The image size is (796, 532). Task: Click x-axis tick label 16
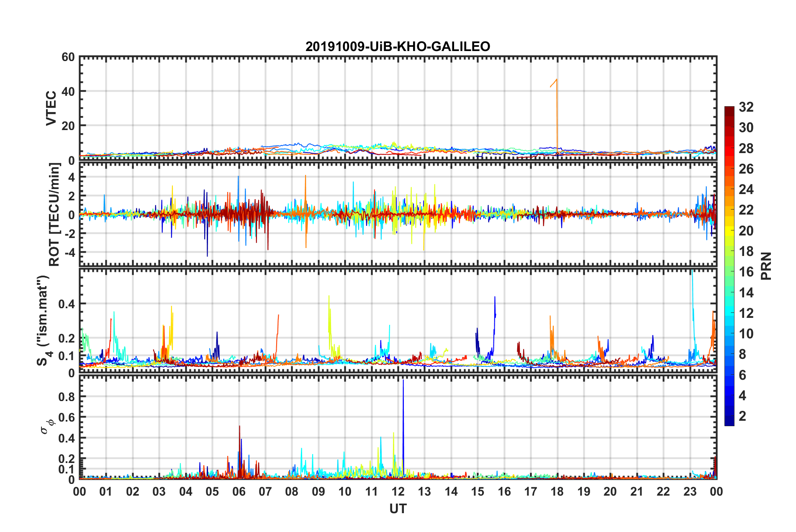[x=504, y=491]
